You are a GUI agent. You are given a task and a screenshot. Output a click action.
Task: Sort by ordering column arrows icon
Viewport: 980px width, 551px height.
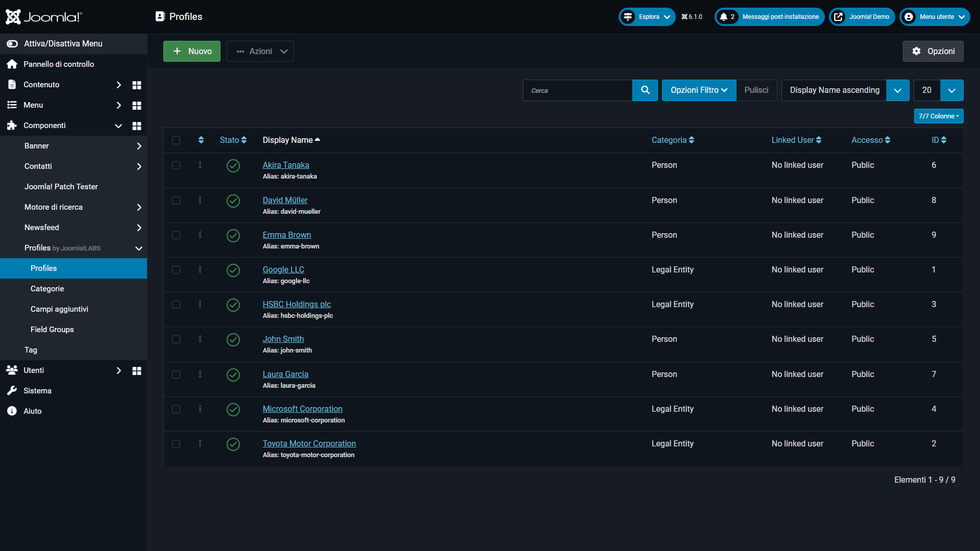pos(201,140)
